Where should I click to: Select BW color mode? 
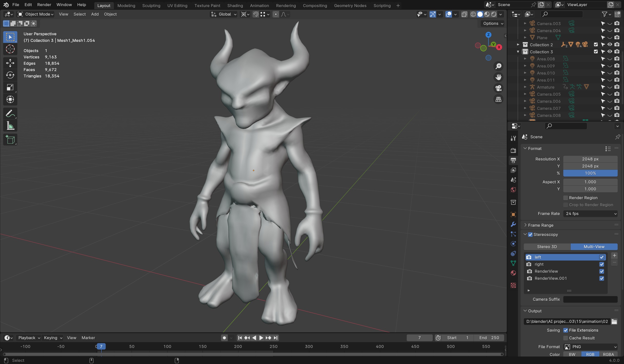point(572,355)
